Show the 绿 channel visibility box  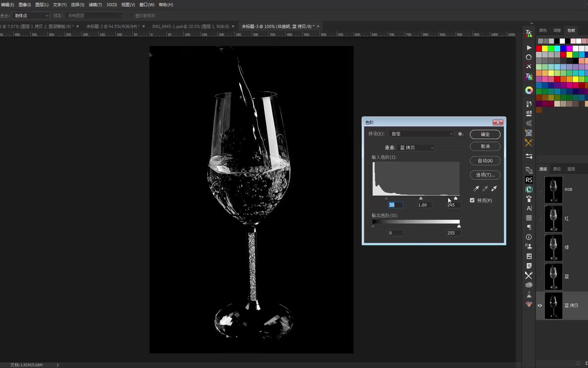540,247
